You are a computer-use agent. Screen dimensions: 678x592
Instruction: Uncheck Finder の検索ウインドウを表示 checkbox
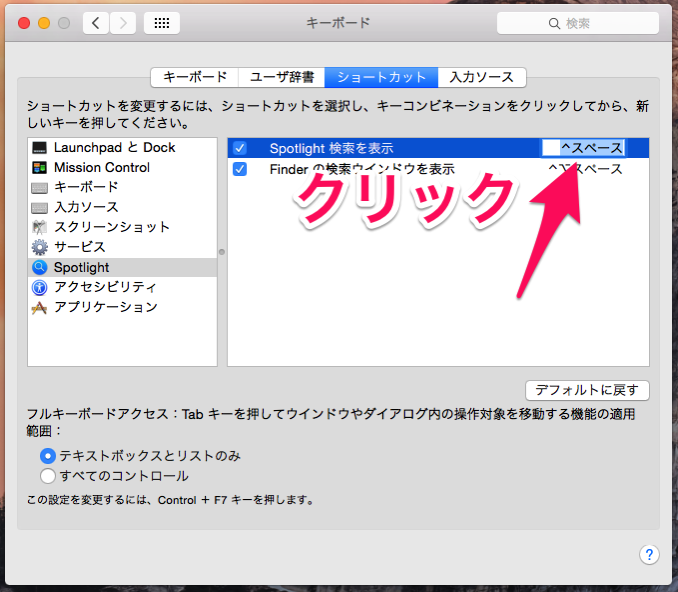point(240,169)
